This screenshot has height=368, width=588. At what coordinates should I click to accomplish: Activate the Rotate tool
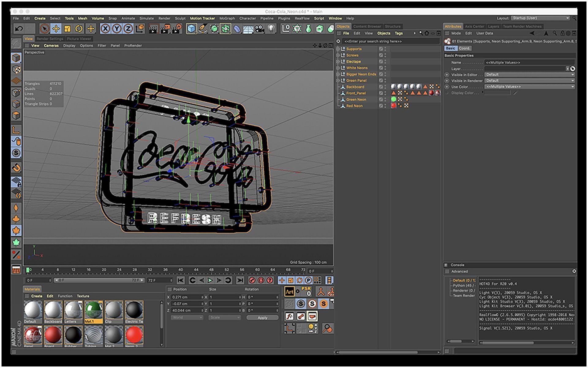[79, 29]
